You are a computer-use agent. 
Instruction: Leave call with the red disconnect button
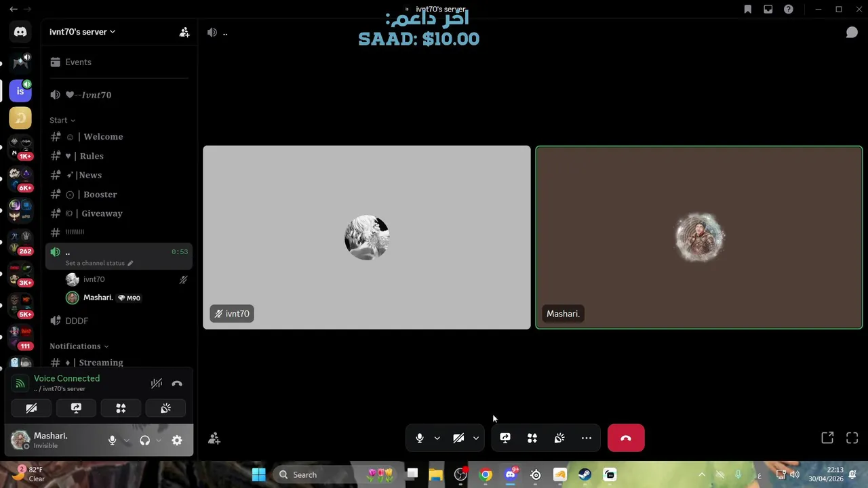click(x=626, y=439)
